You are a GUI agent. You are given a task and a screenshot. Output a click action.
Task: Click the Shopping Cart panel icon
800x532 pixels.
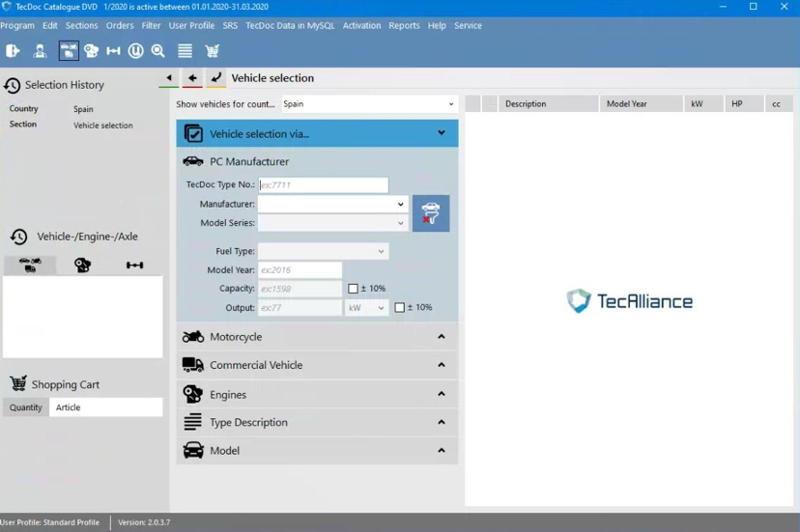[18, 383]
